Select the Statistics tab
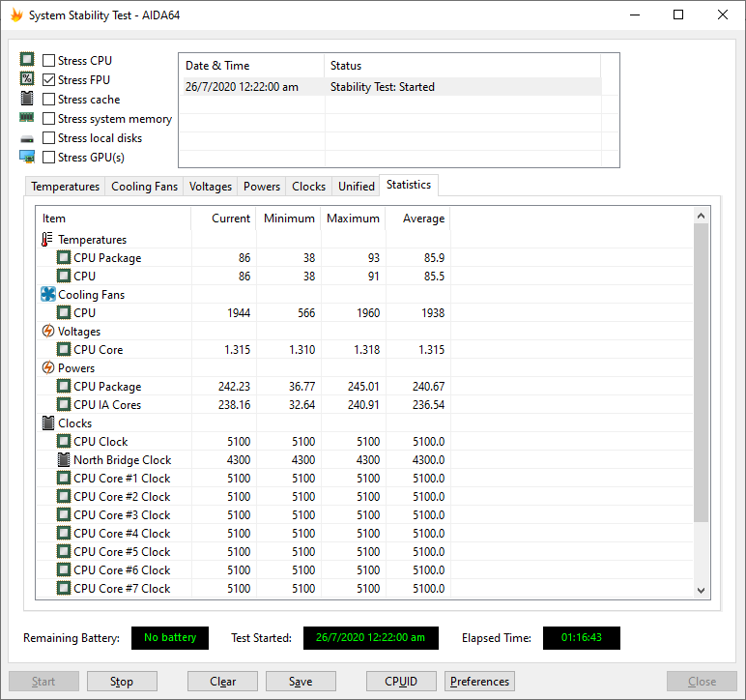The width and height of the screenshot is (746, 700). point(409,185)
